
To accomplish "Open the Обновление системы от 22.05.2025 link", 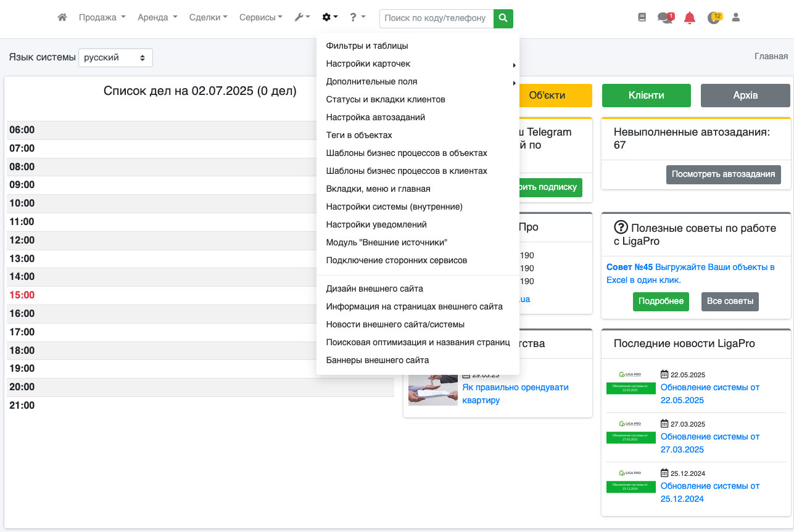I will (709, 394).
